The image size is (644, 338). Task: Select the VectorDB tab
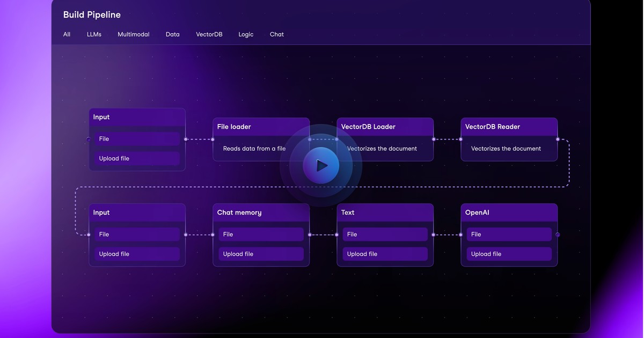(209, 34)
